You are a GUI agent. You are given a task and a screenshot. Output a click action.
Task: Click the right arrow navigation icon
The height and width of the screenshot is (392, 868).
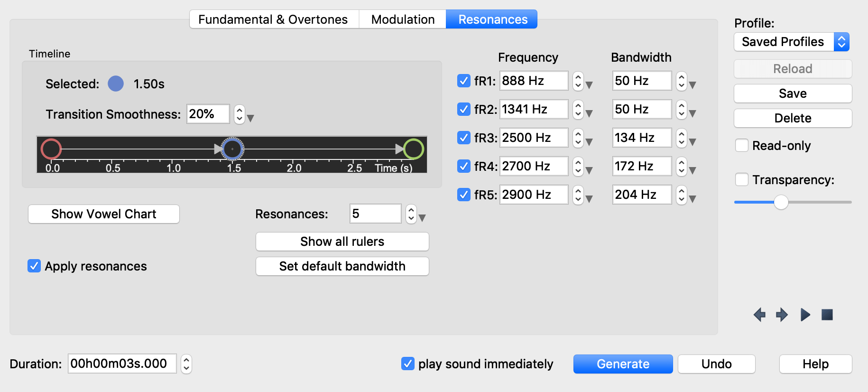(782, 315)
